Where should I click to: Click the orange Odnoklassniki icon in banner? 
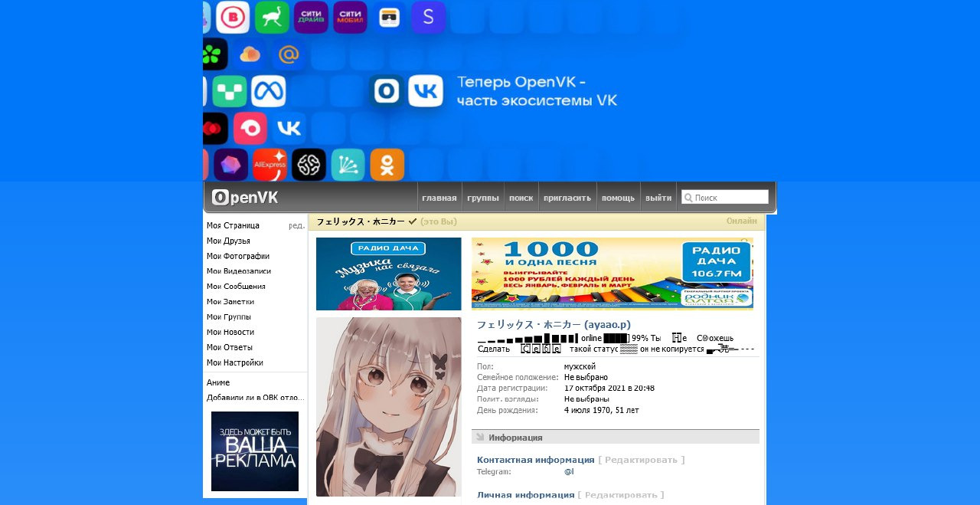(387, 165)
